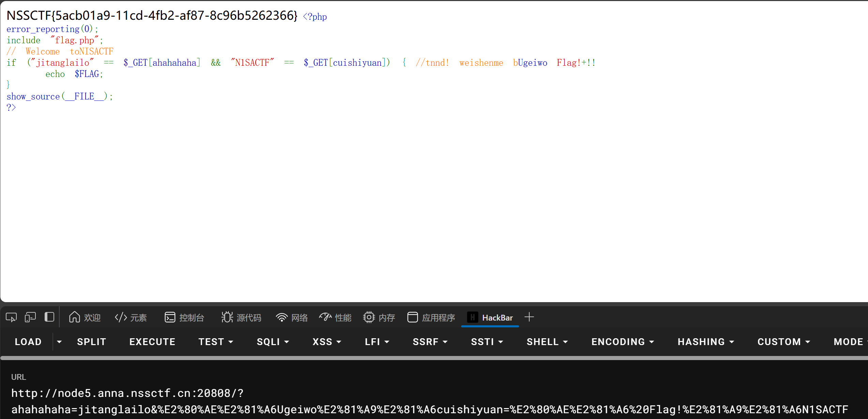Screen dimensions: 868x419
Task: Expand the HASHING dropdown
Action: (x=705, y=342)
